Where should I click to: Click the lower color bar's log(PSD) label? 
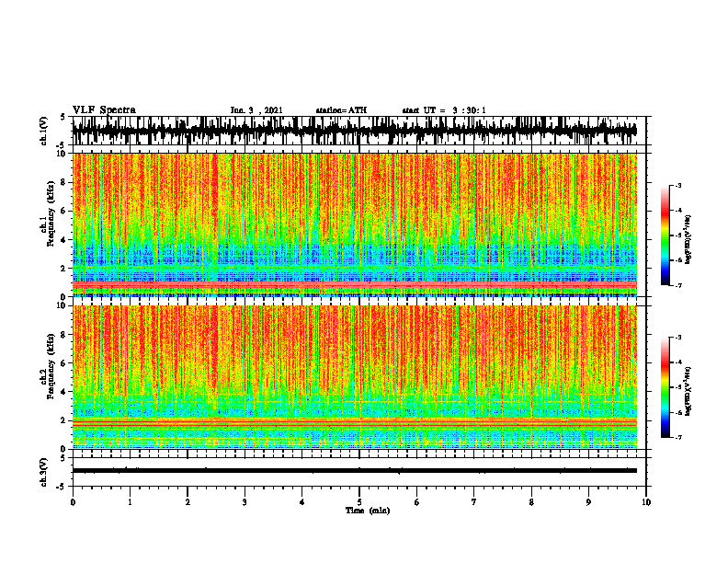tap(688, 391)
